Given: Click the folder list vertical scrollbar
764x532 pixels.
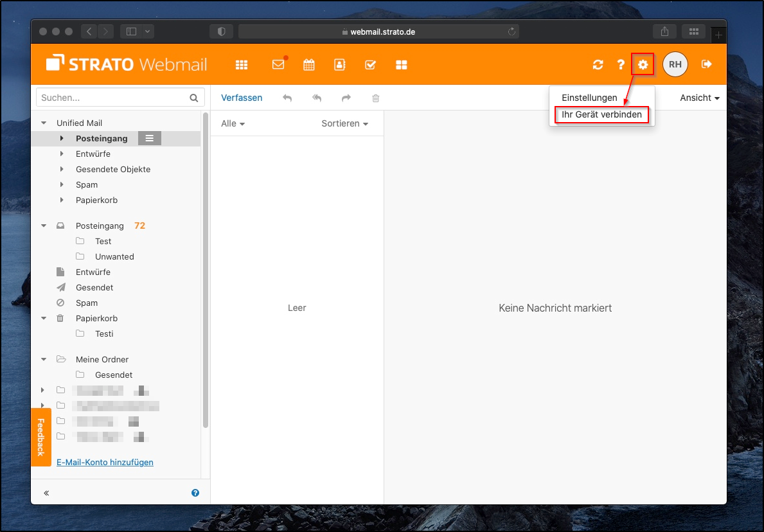Looking at the screenshot, I should coord(206,270).
